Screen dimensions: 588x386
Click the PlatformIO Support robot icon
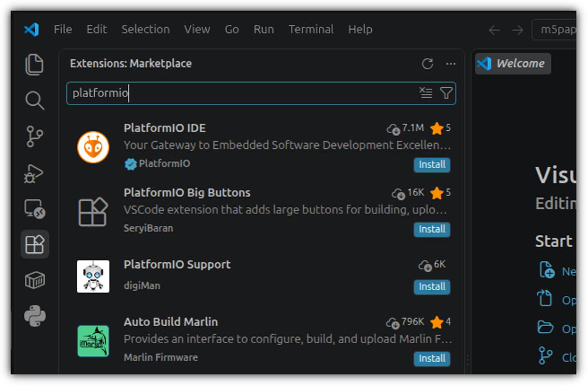(93, 277)
